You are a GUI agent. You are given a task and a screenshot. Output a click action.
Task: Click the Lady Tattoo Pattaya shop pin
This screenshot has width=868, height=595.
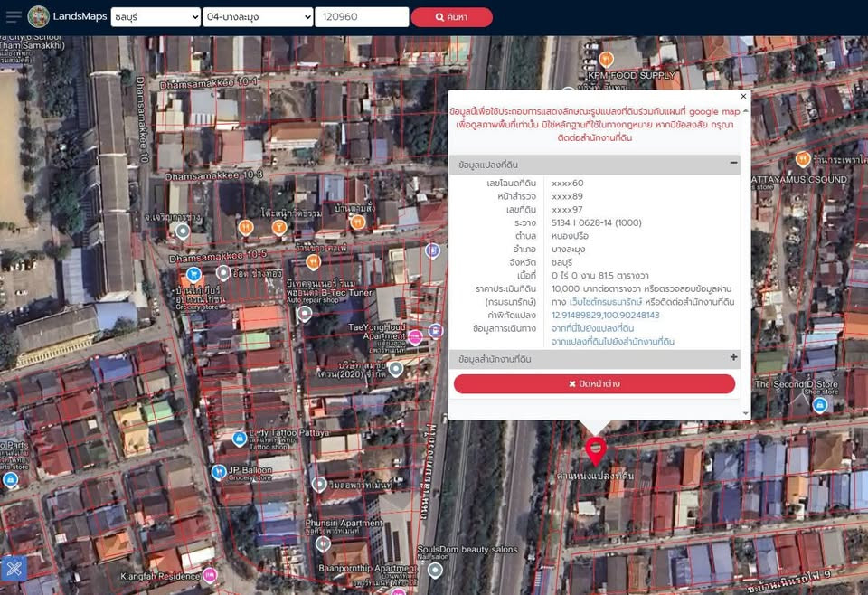coord(239,439)
